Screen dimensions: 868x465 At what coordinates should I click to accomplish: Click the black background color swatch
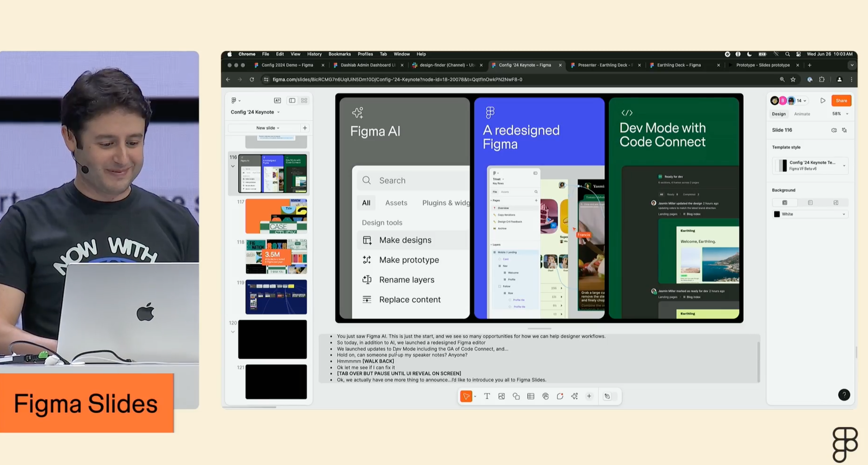click(x=777, y=214)
